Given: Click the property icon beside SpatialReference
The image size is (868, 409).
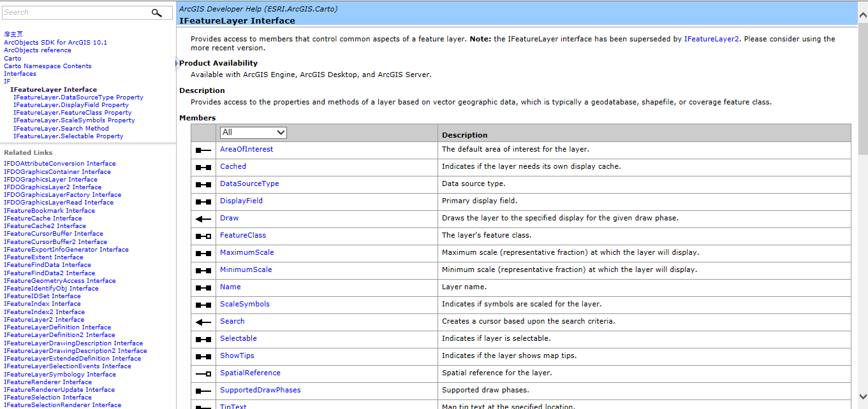Looking at the screenshot, I should coord(202,373).
